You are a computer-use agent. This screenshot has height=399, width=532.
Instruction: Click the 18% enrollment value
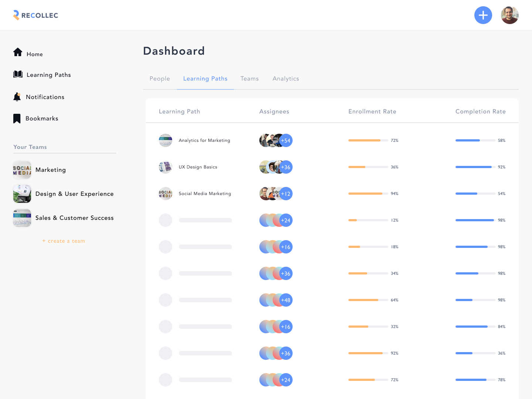point(395,247)
